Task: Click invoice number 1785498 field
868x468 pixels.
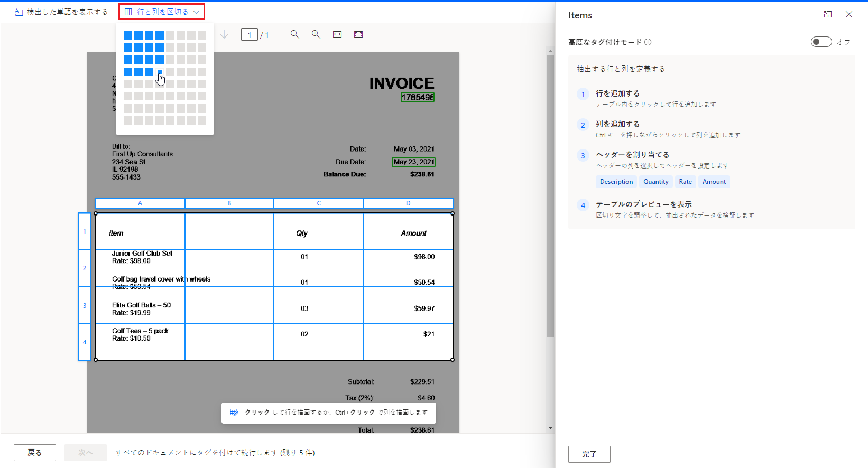Action: (x=418, y=97)
